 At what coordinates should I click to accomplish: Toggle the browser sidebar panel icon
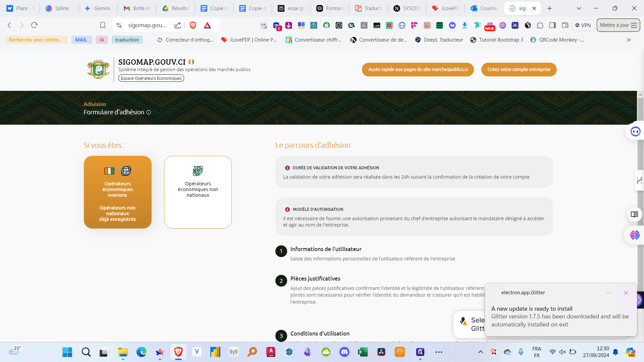click(552, 25)
